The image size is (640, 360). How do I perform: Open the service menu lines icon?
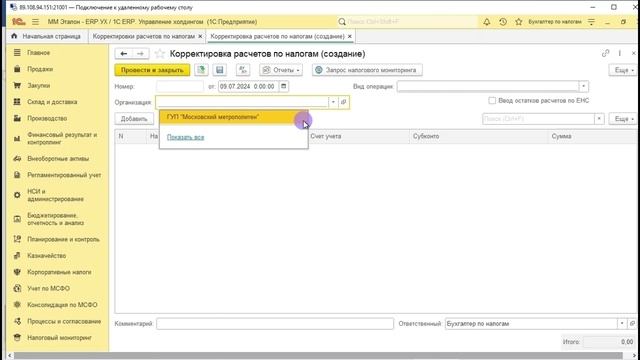point(591,22)
